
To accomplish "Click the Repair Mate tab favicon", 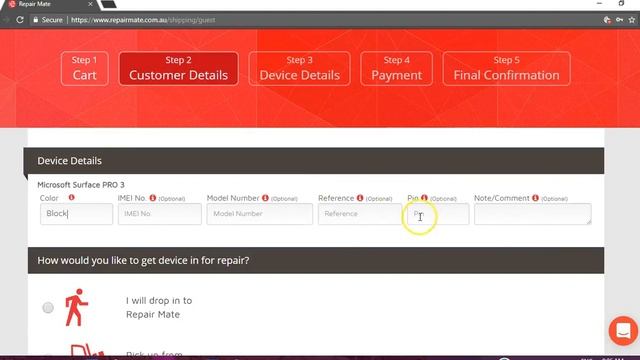I will click(12, 4).
